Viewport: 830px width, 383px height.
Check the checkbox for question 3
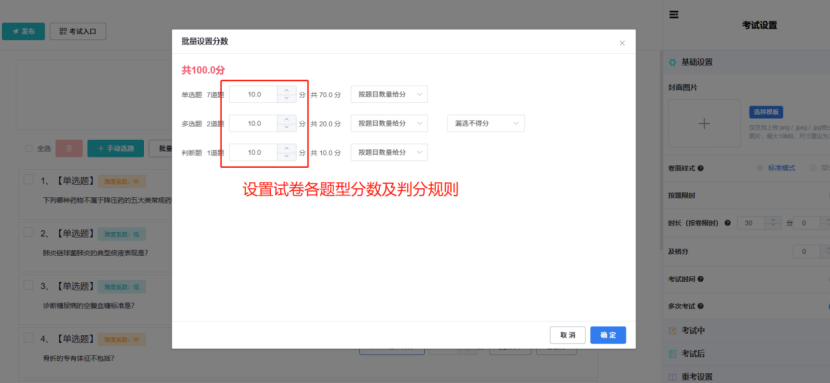coord(29,285)
